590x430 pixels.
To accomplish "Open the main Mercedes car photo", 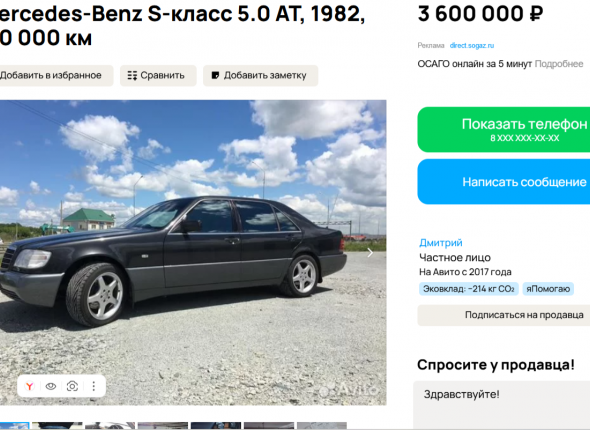I will coord(193,252).
